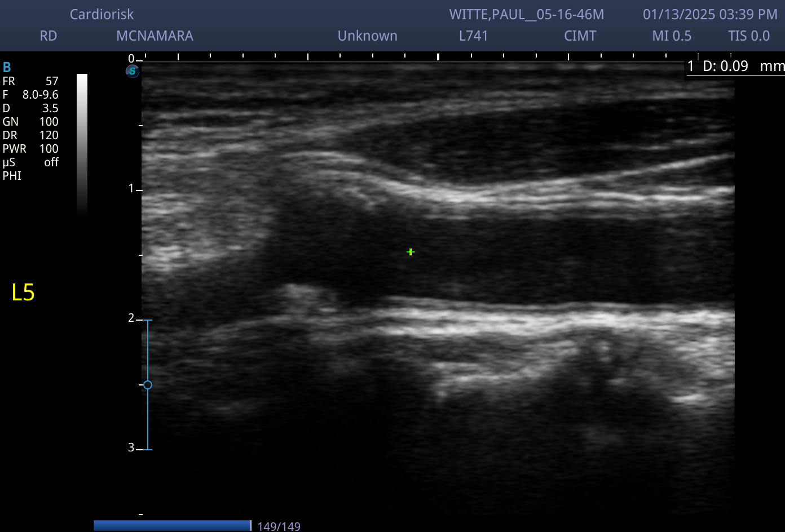Click the GN 100 gain parameter
This screenshot has height=532, width=785.
tap(30, 122)
